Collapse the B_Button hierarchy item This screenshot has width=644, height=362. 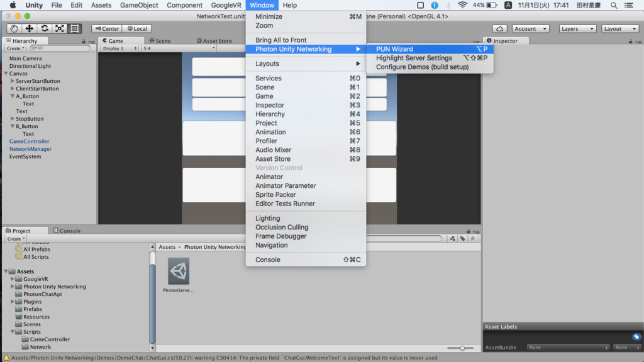(13, 126)
